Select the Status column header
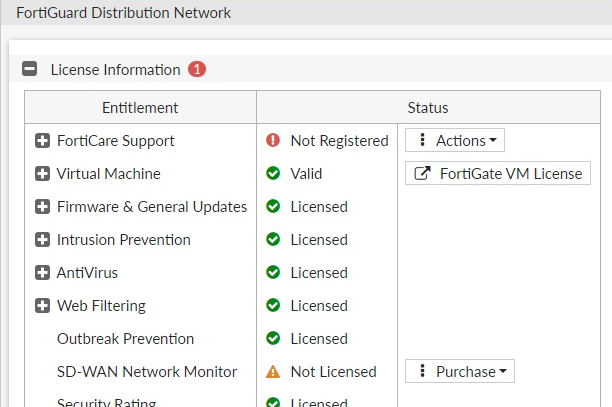This screenshot has width=612, height=407. click(x=428, y=108)
